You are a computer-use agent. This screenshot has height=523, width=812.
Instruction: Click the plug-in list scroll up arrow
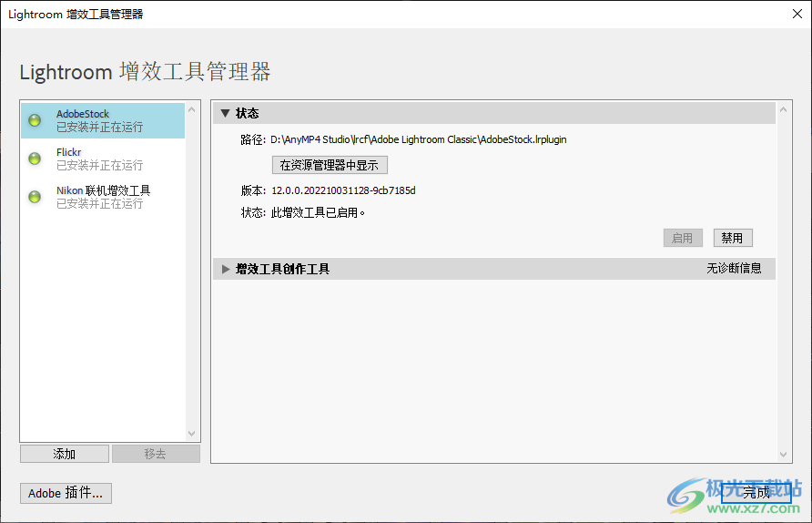click(191, 109)
